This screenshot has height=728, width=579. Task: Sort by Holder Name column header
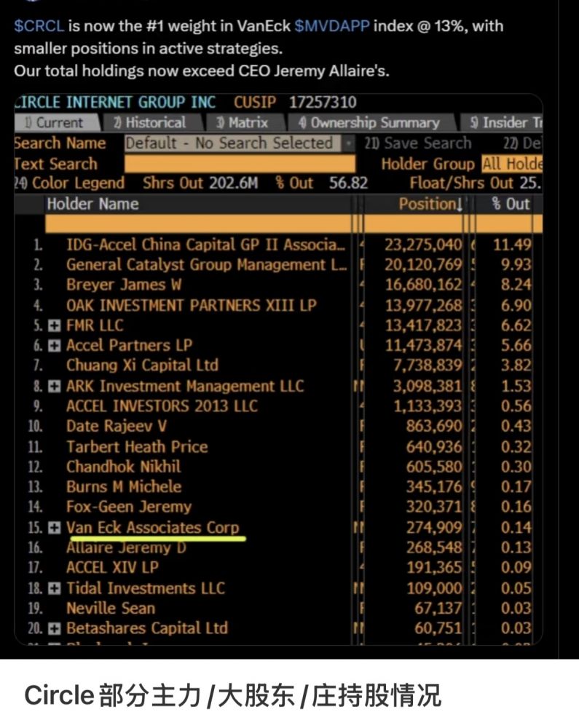93,204
